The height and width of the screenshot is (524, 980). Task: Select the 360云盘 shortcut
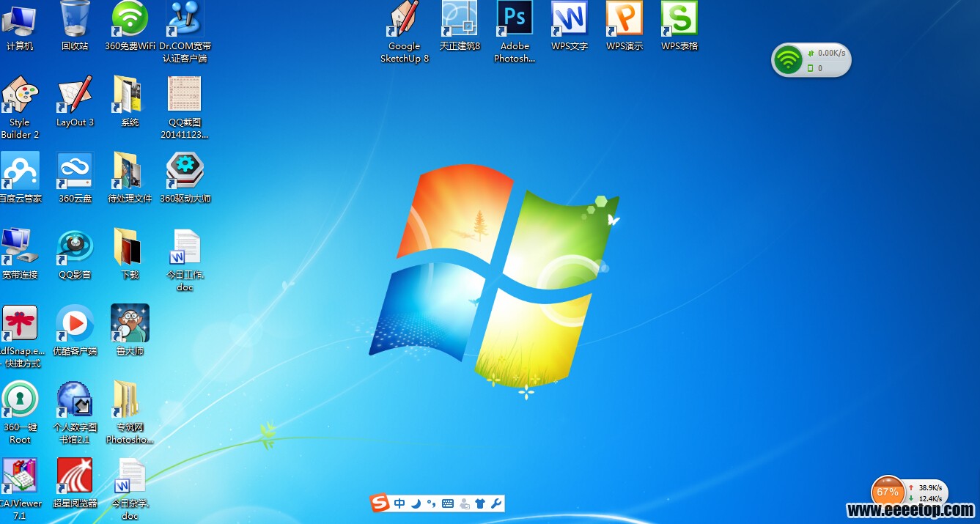[x=75, y=178]
